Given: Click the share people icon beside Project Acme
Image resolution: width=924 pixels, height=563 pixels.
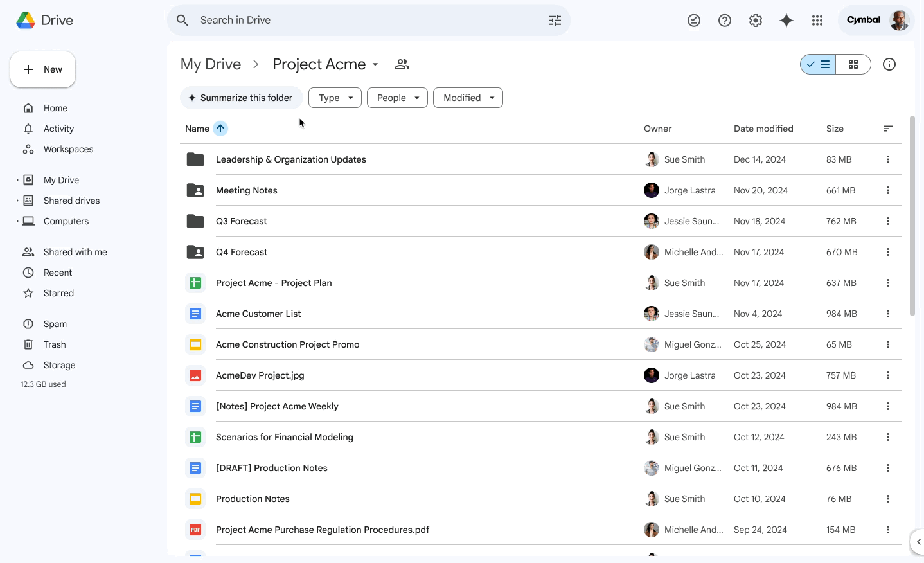Looking at the screenshot, I should [402, 64].
